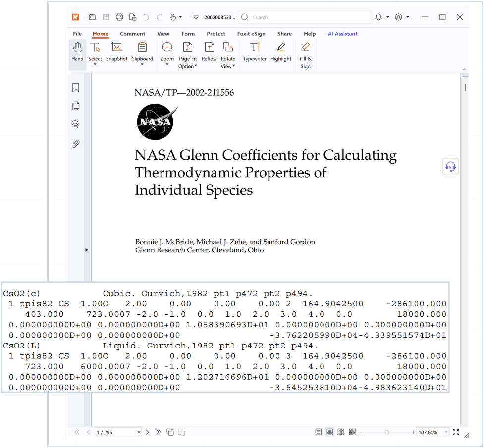Open the AI Assistant tab
Image resolution: width=484 pixels, height=448 pixels.
tap(343, 34)
